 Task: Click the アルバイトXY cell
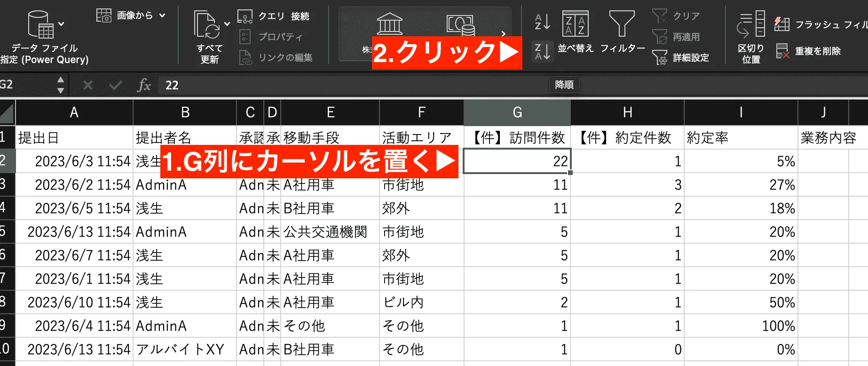click(x=185, y=349)
